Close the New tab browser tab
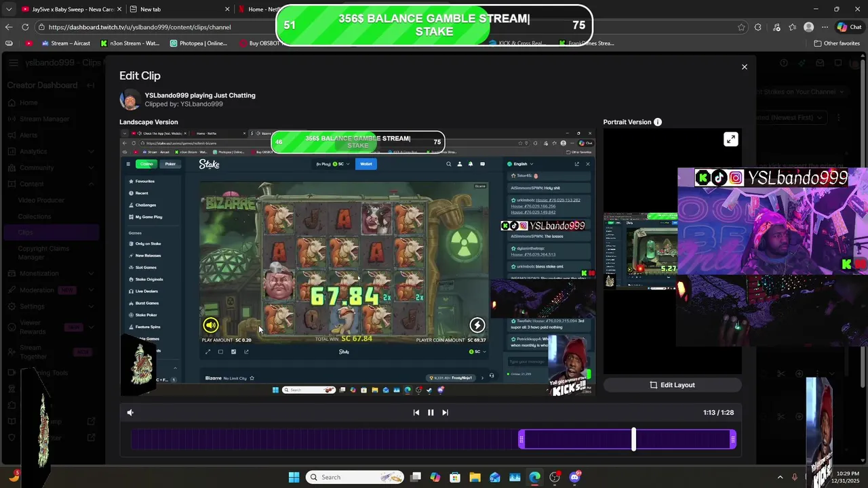Viewport: 868px width, 488px height. click(x=227, y=9)
